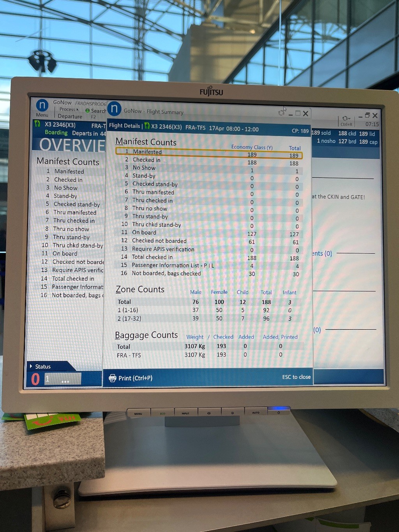The height and width of the screenshot is (532, 399).
Task: Close the Flight Summary dialog
Action: click(x=305, y=113)
